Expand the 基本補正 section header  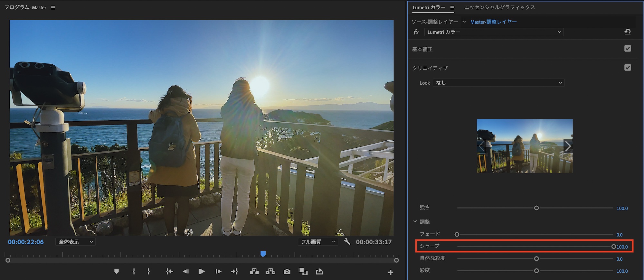[x=422, y=49]
